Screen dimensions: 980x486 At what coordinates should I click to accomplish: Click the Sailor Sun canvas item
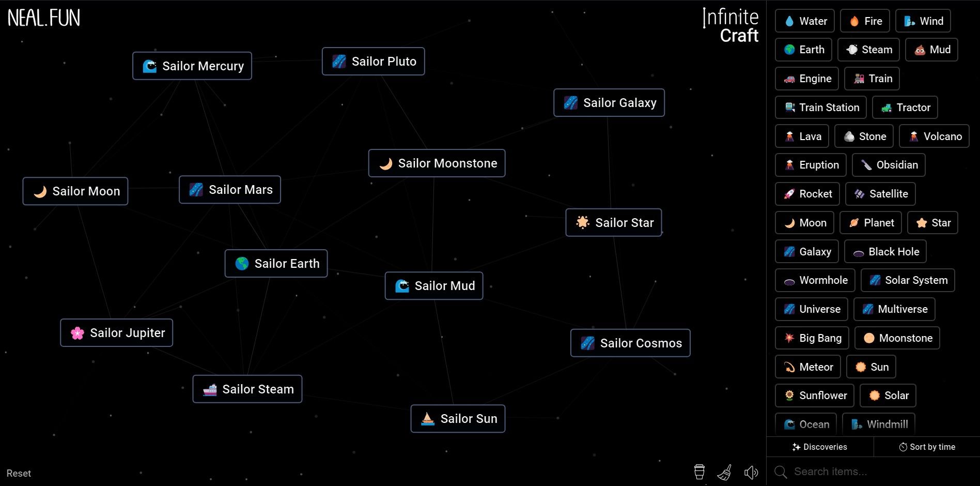[458, 419]
